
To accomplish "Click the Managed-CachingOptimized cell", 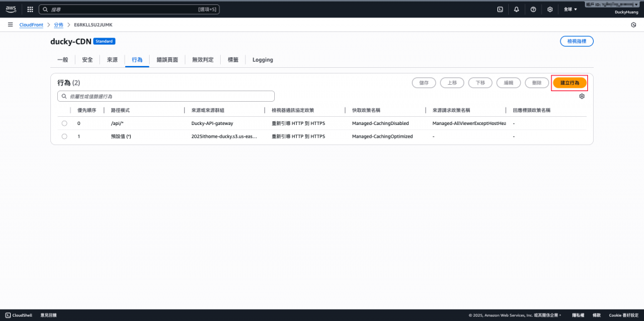I will point(382,136).
